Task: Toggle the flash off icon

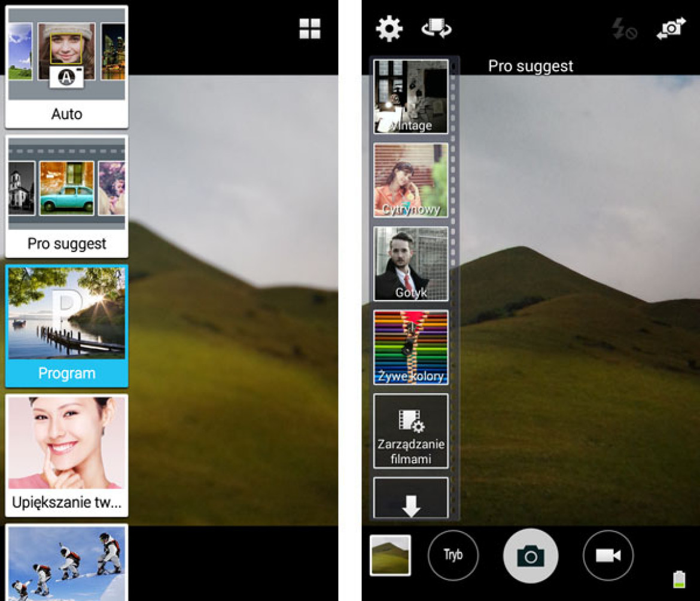Action: pyautogui.click(x=623, y=29)
